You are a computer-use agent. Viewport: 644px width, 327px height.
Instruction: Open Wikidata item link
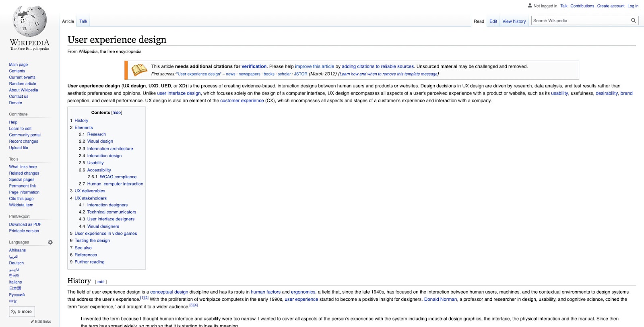coord(21,205)
